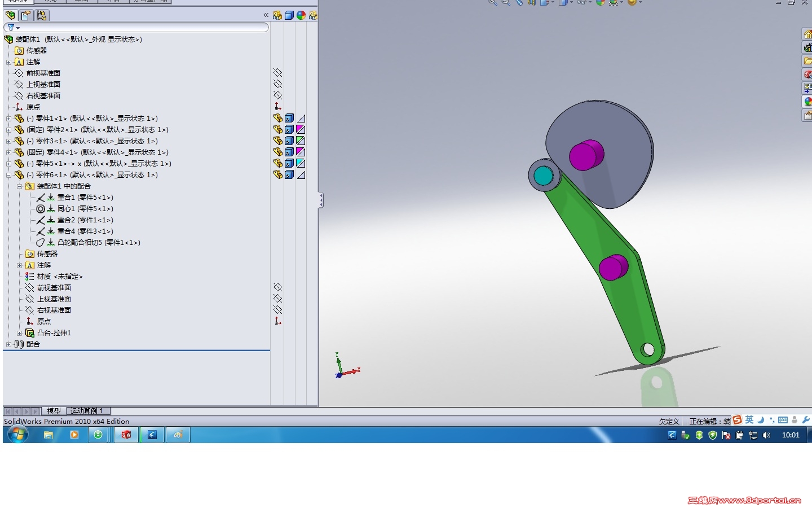Click the cyan appearance swatch for 零件5<1>
This screenshot has width=812, height=508.
pos(301,163)
